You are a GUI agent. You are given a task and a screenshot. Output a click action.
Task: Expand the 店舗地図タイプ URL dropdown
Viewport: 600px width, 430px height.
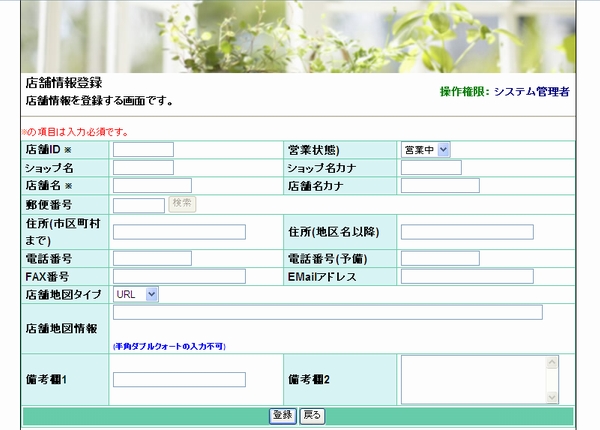pyautogui.click(x=136, y=294)
